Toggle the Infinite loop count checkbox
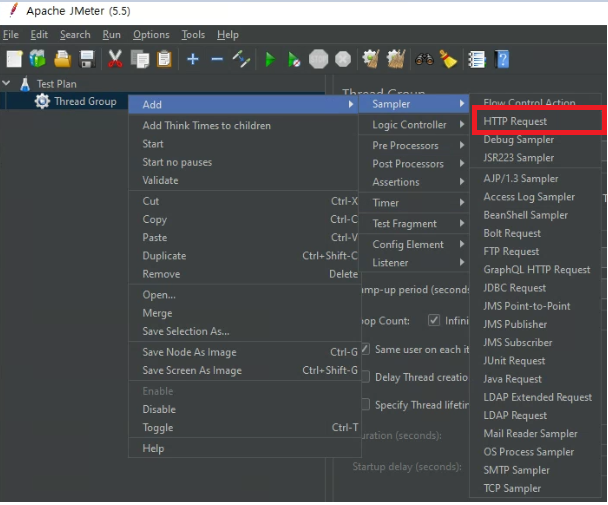This screenshot has width=608, height=505. pyautogui.click(x=434, y=320)
